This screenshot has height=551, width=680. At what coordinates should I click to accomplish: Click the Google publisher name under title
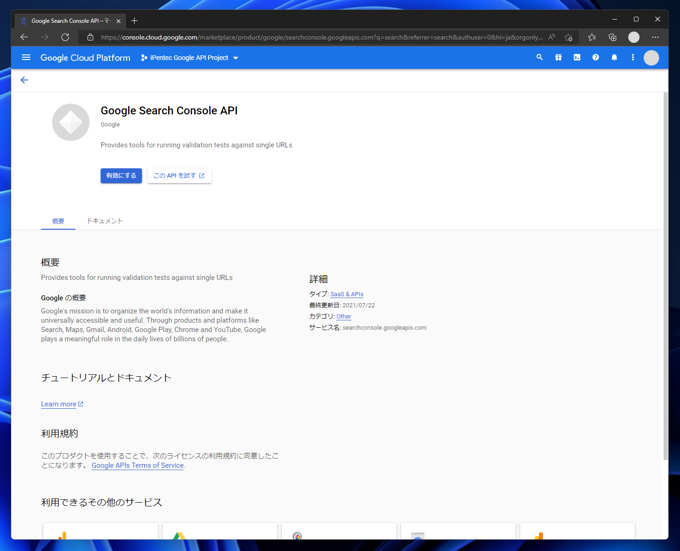(110, 124)
